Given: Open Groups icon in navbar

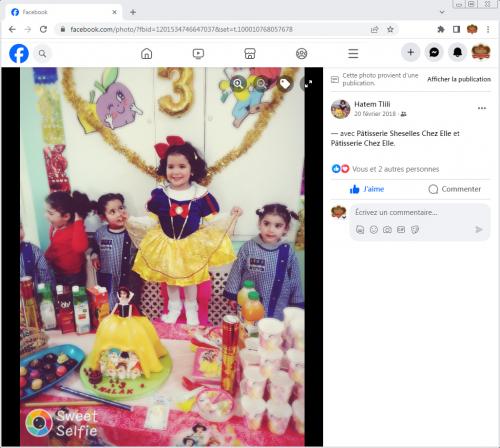Looking at the screenshot, I should point(302,53).
